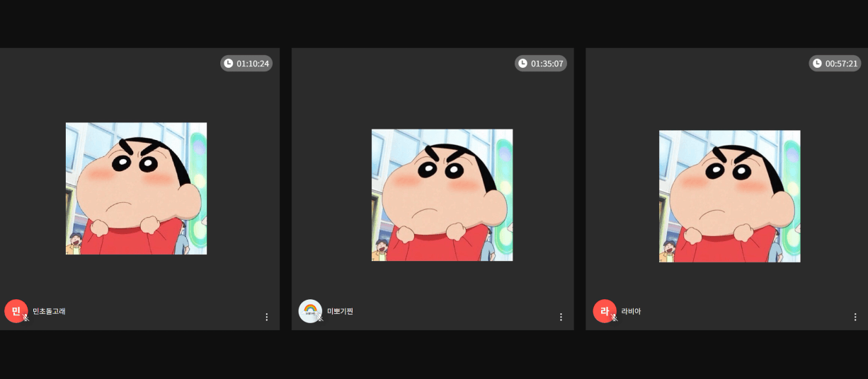
Task: Click clock icon beside 01:35:07
Action: click(522, 64)
